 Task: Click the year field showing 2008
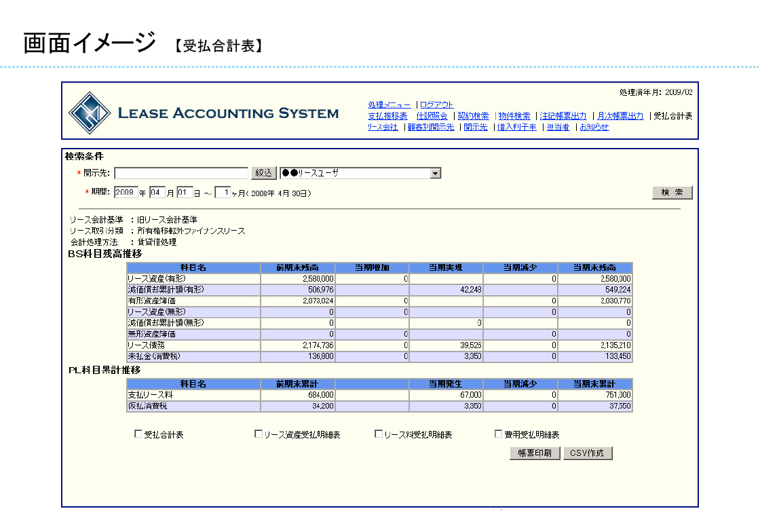[126, 192]
